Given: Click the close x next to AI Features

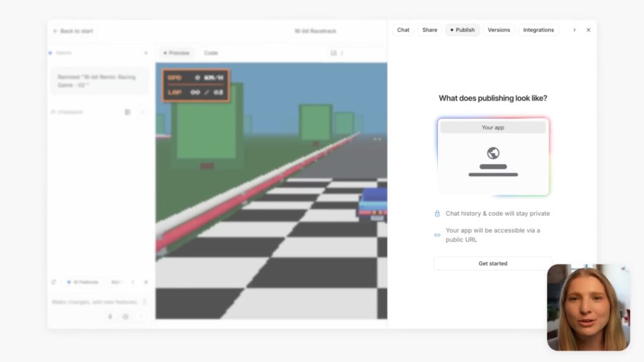Looking at the screenshot, I should click(146, 282).
